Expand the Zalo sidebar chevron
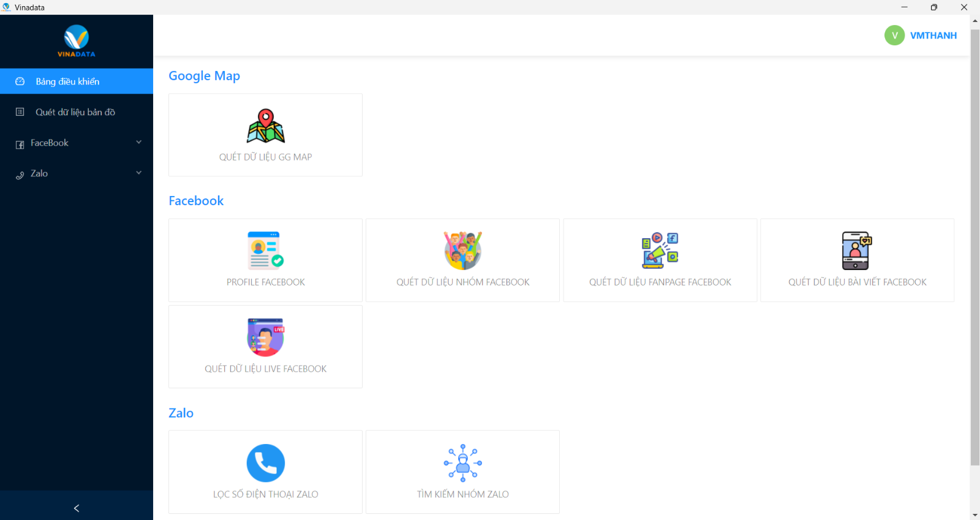Screen dimensions: 980x520 [139, 173]
